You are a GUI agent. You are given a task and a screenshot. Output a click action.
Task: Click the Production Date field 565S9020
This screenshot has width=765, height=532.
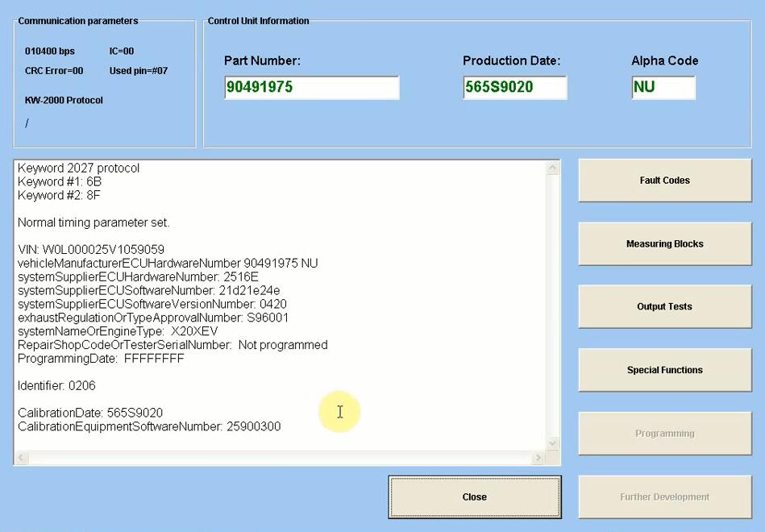tap(515, 87)
